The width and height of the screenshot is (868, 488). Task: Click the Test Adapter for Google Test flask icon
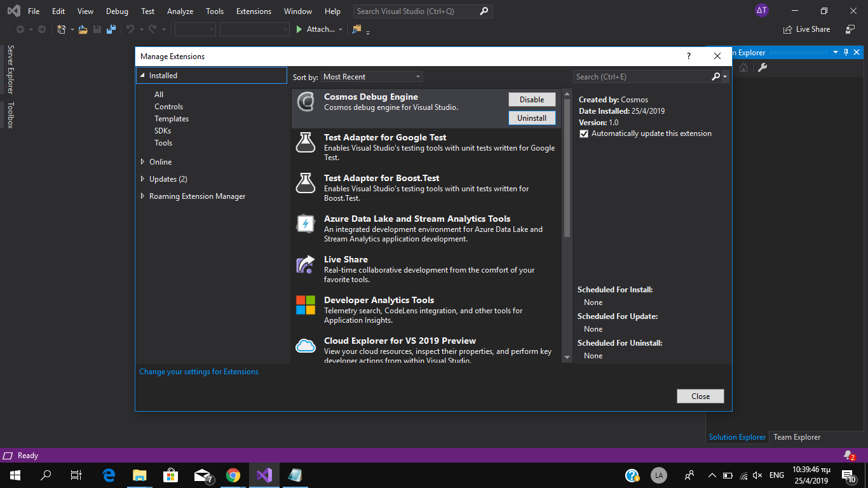(x=306, y=142)
